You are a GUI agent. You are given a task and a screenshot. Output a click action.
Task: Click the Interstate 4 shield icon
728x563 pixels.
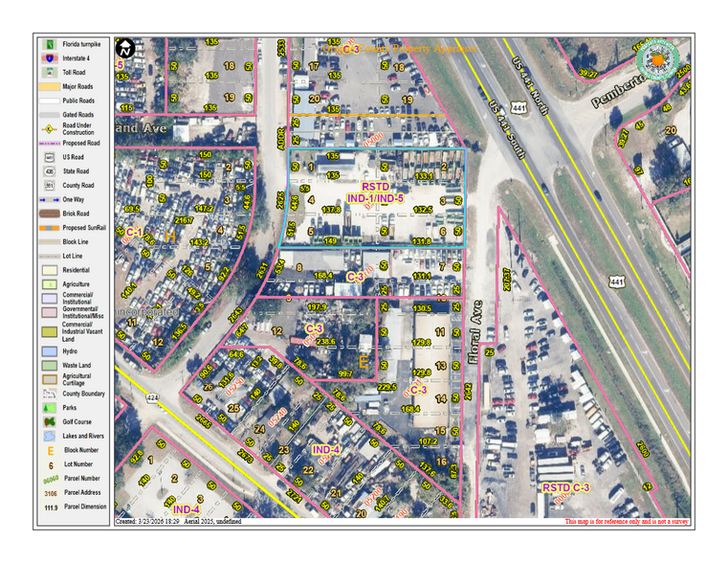[48, 58]
